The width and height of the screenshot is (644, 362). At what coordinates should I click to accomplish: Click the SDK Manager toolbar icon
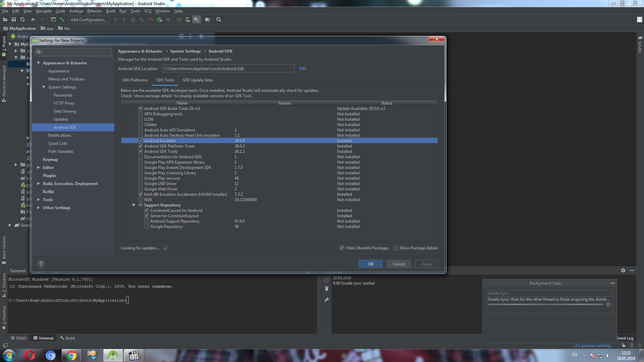click(x=197, y=20)
